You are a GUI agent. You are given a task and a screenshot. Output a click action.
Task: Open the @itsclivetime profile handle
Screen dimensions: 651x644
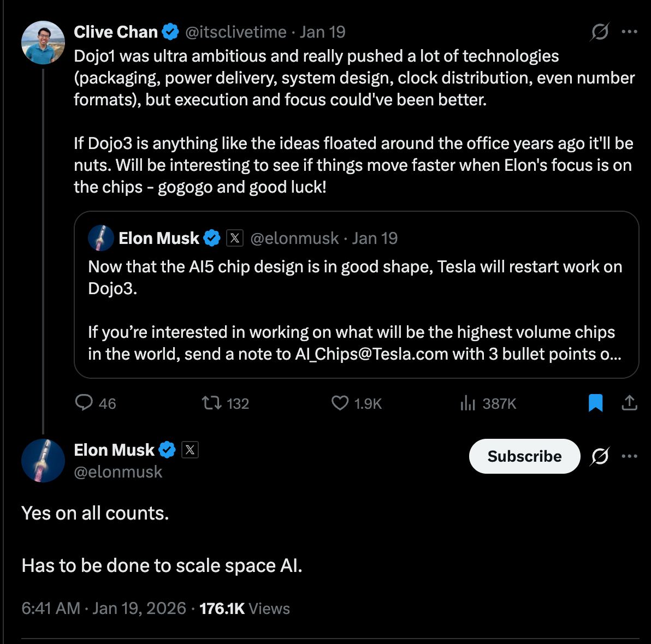click(x=236, y=32)
